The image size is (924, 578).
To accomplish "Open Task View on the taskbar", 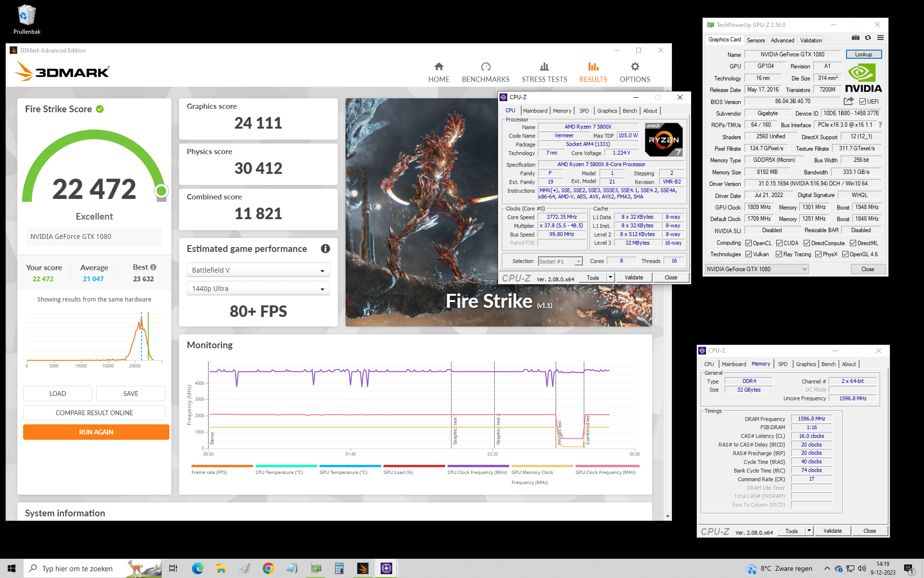I will tap(173, 568).
